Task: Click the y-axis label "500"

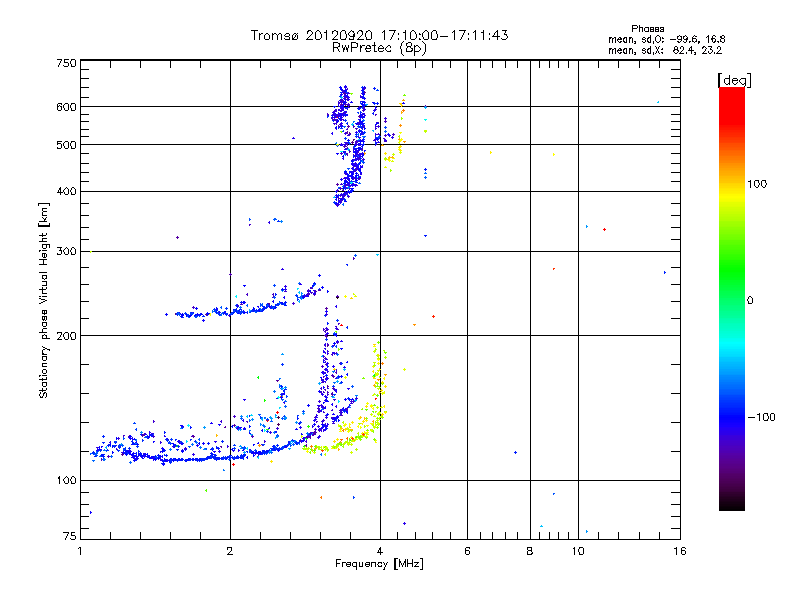Action: click(x=66, y=145)
